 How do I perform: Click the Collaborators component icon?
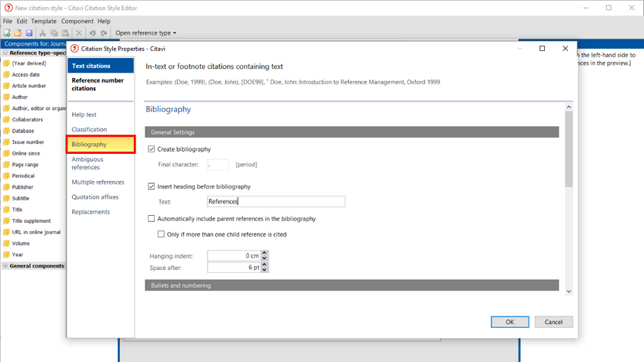6,119
